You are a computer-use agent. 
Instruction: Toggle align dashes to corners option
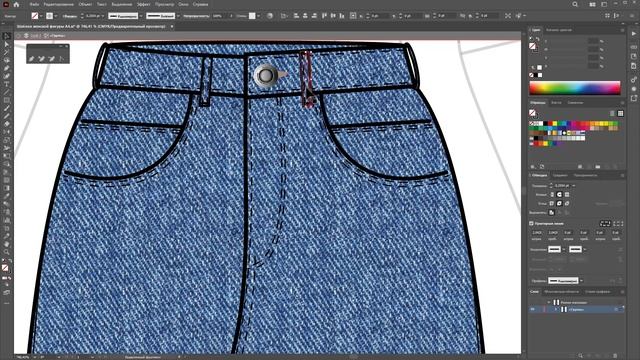[x=618, y=223]
